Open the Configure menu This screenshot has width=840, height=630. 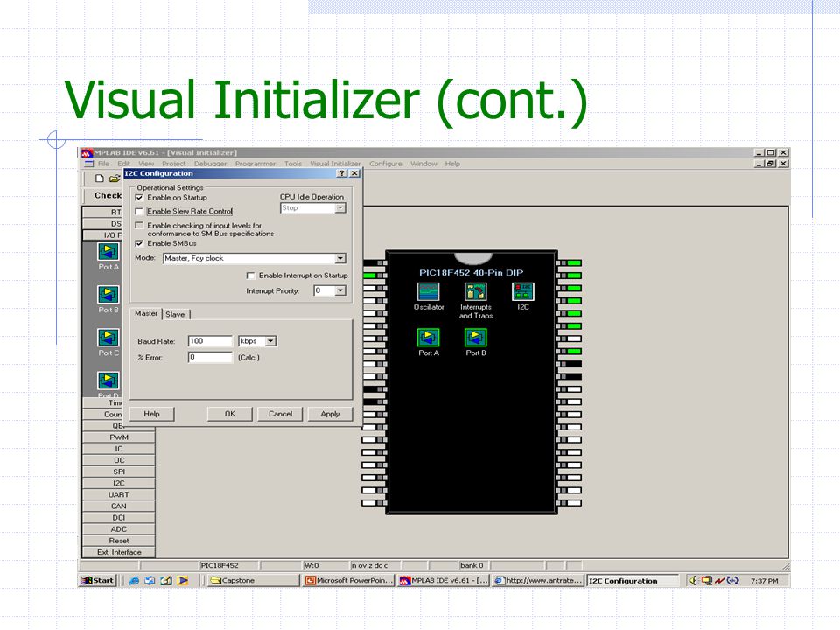(x=385, y=164)
